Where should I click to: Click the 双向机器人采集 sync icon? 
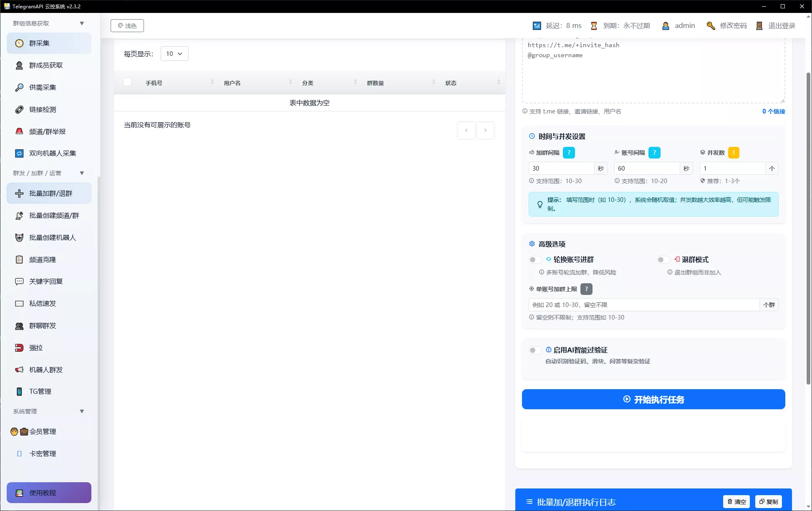(x=19, y=154)
